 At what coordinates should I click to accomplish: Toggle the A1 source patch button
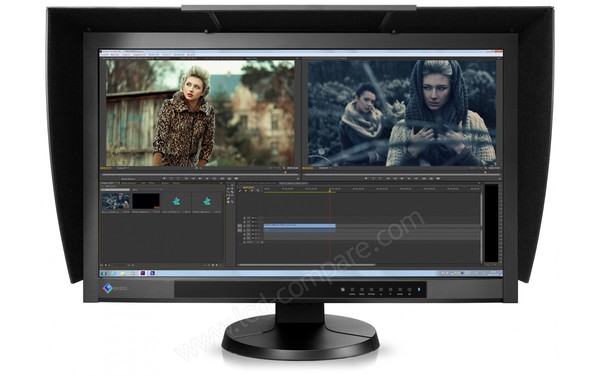[239, 230]
